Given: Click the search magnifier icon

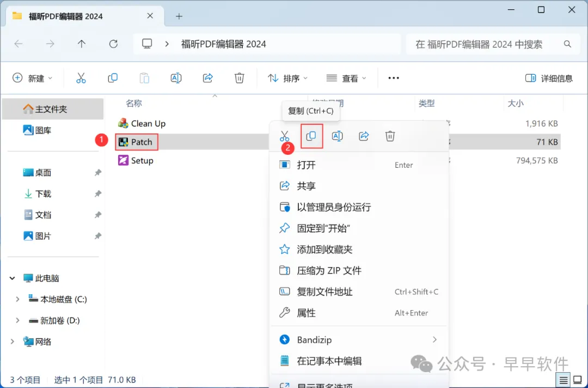Looking at the screenshot, I should tap(567, 44).
